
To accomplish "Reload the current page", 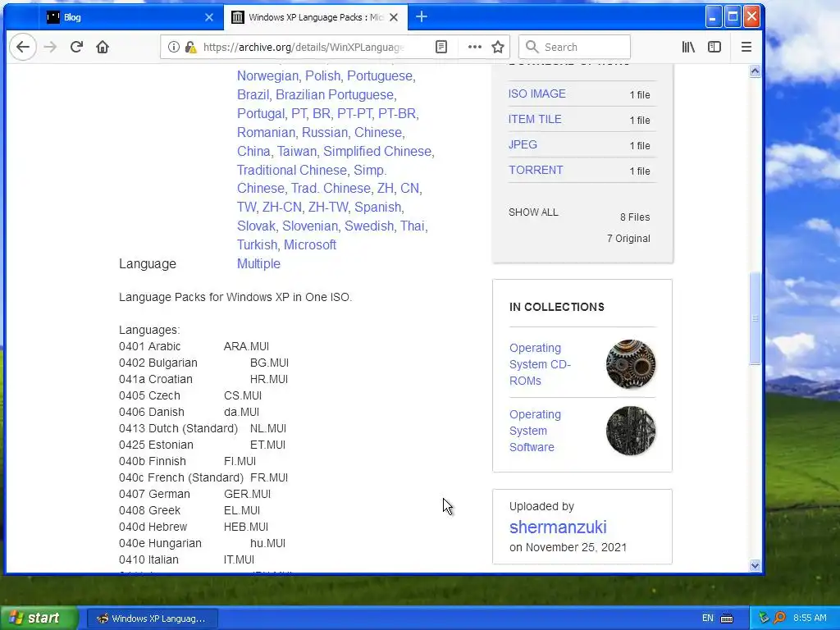I will [76, 47].
